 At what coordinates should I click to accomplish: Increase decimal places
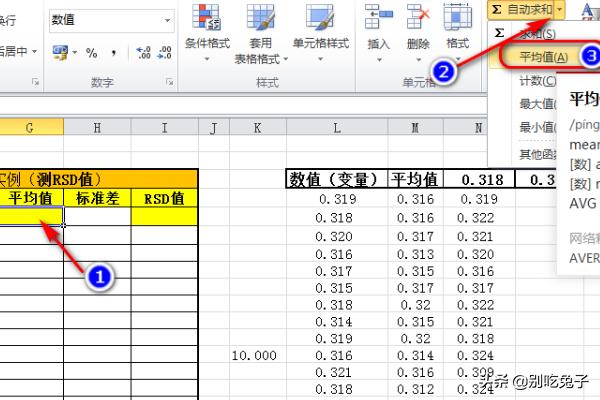point(143,52)
